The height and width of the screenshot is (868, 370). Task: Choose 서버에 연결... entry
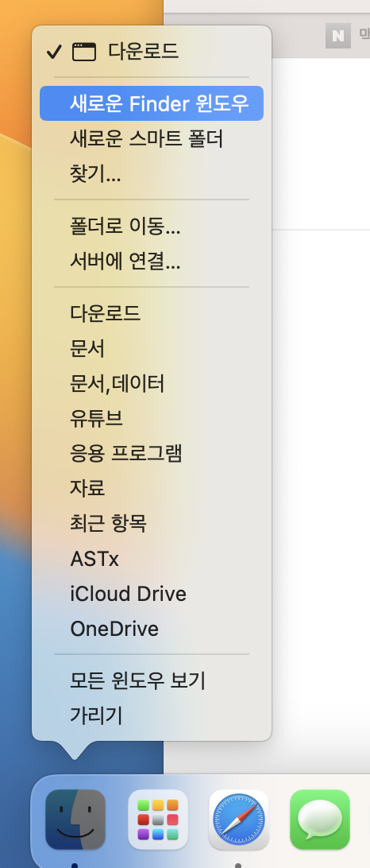(x=152, y=262)
